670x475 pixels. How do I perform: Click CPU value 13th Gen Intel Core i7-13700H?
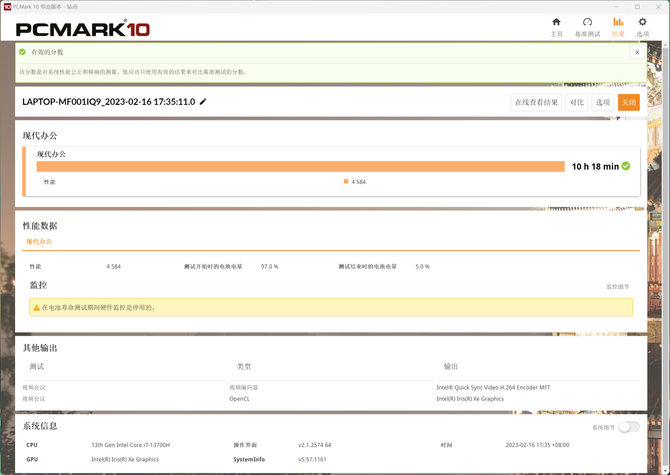click(130, 445)
